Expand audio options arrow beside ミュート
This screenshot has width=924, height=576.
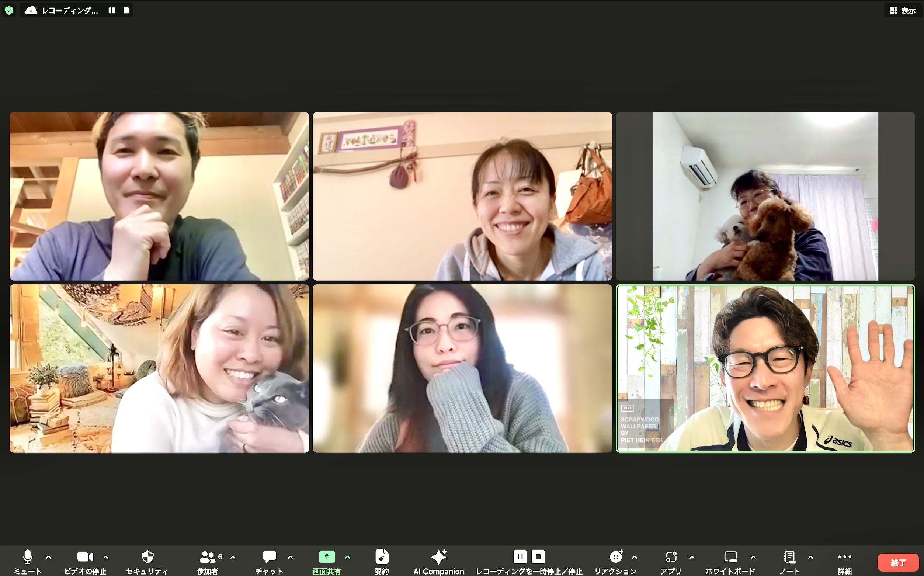[48, 557]
